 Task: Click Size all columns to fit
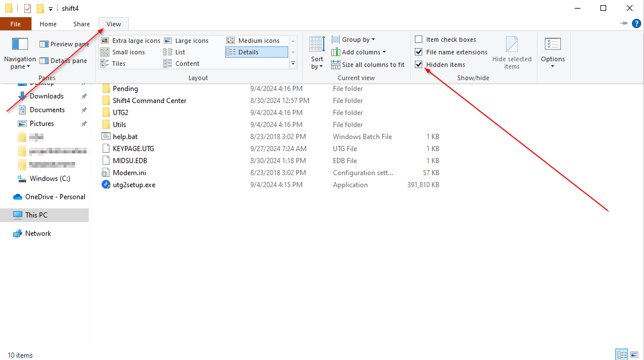(368, 65)
